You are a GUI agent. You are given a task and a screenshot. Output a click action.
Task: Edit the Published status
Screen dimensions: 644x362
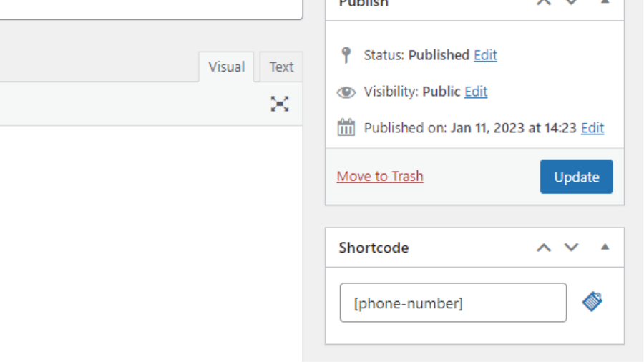tap(485, 55)
